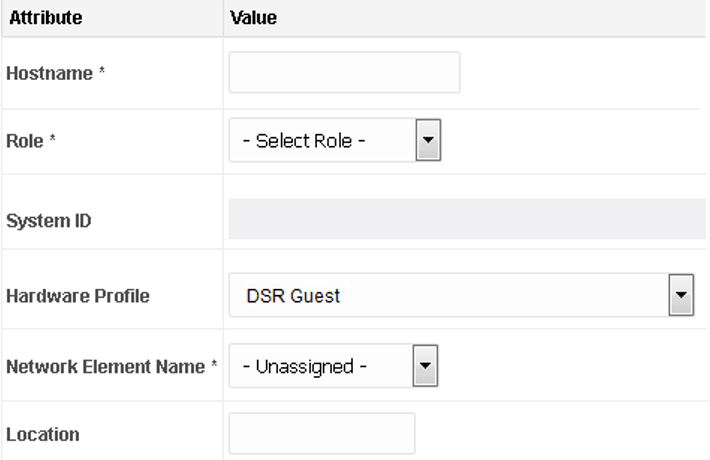Click the Hardware Profile dropdown arrow
The image size is (710, 460).
681,296
